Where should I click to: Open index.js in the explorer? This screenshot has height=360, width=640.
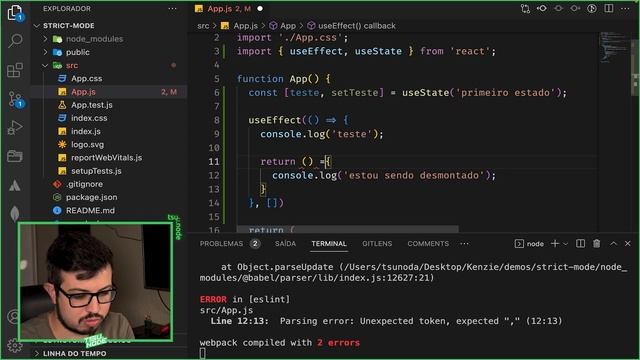[x=86, y=131]
